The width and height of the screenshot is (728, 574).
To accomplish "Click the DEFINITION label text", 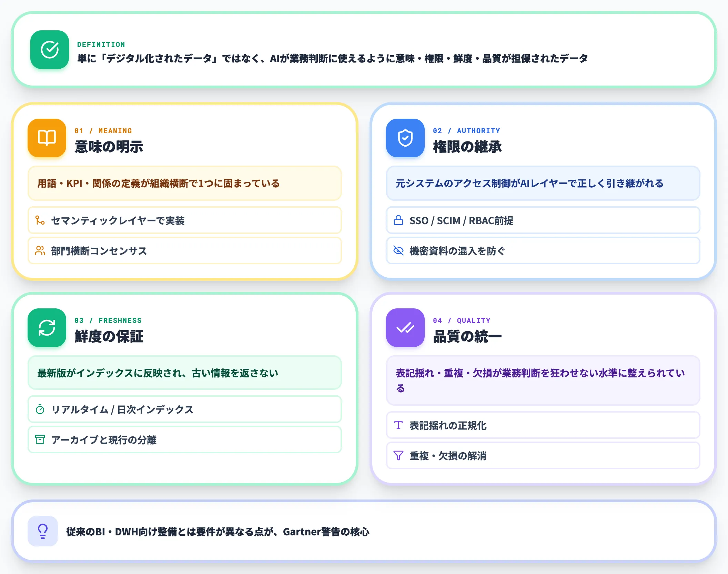I will (101, 44).
